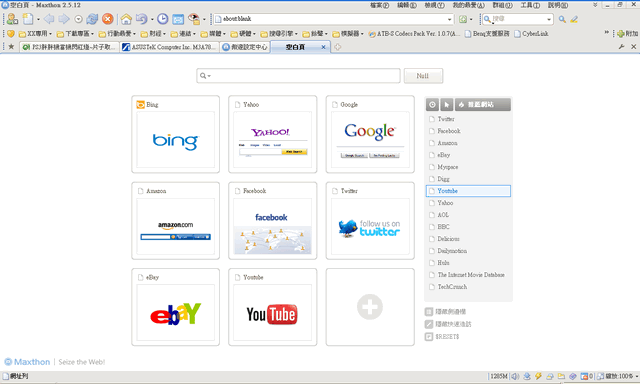Click the $RESET$ option
The image size is (640, 384).
(442, 337)
